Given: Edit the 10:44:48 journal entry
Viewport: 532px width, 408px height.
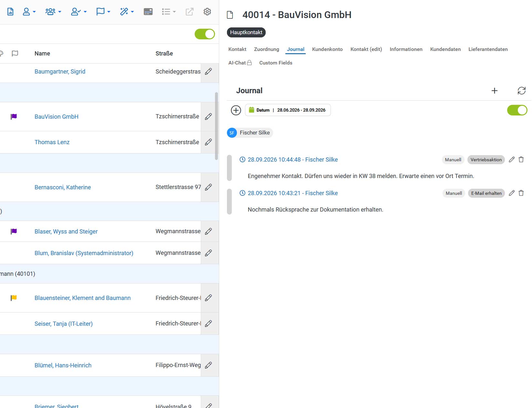Looking at the screenshot, I should (x=512, y=159).
